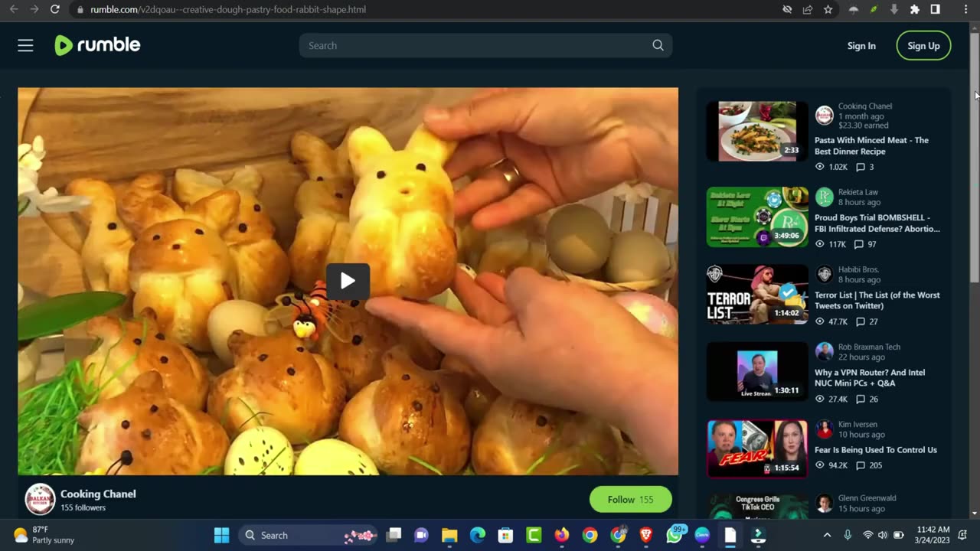
Task: Play the bunny bread video
Action: [x=348, y=281]
